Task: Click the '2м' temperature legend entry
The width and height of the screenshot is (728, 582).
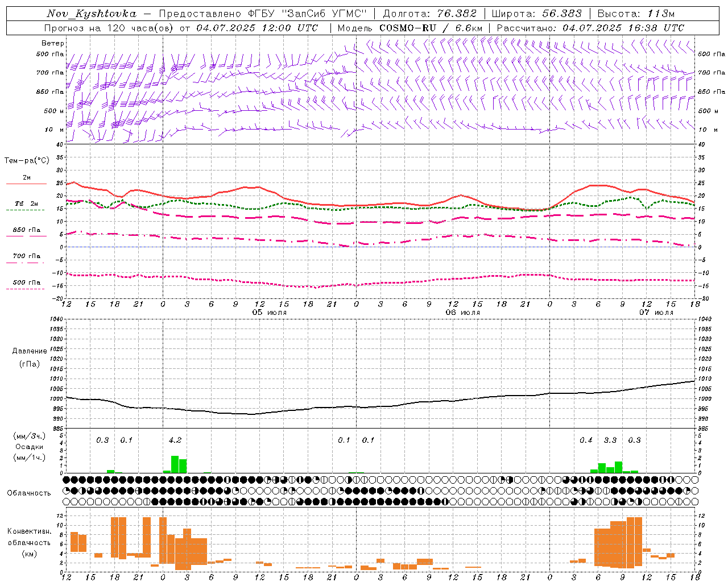Action: click(x=27, y=177)
